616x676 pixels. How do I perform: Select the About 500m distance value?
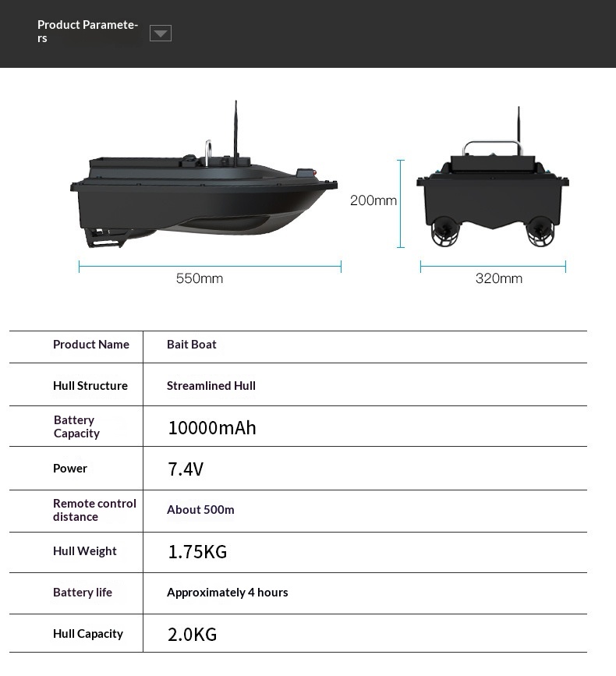pyautogui.click(x=200, y=510)
